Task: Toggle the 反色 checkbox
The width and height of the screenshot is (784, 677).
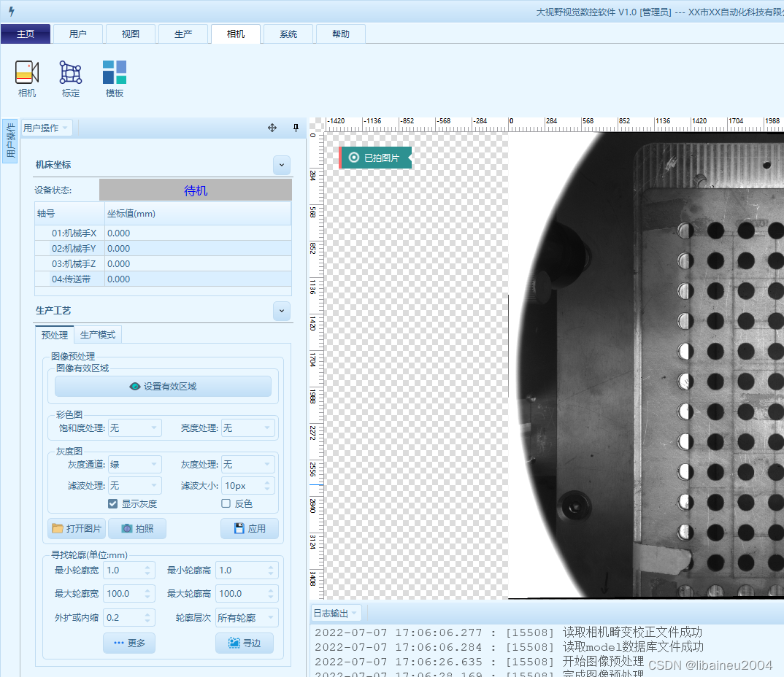Action: pyautogui.click(x=226, y=503)
